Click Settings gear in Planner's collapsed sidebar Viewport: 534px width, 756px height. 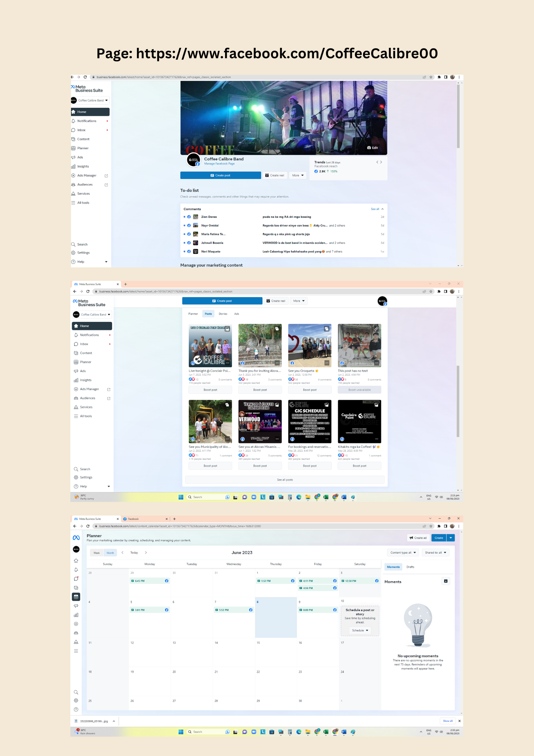pyautogui.click(x=76, y=700)
